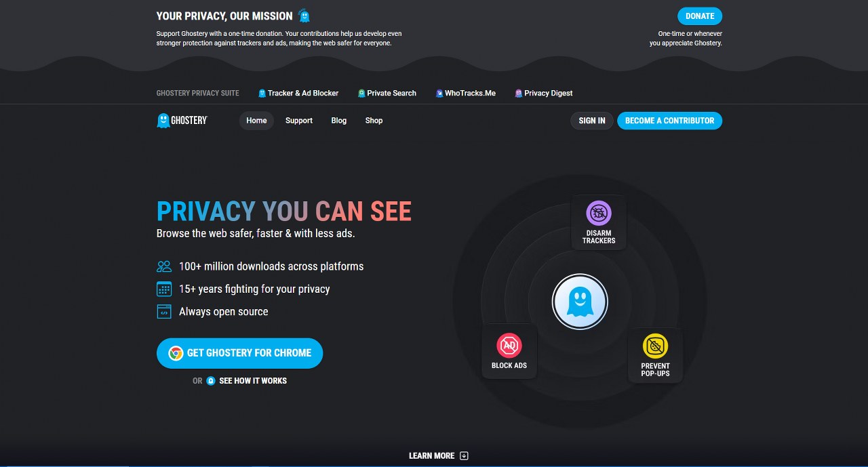The height and width of the screenshot is (467, 868).
Task: Click the Disarm Trackers card icon
Action: coord(599,213)
